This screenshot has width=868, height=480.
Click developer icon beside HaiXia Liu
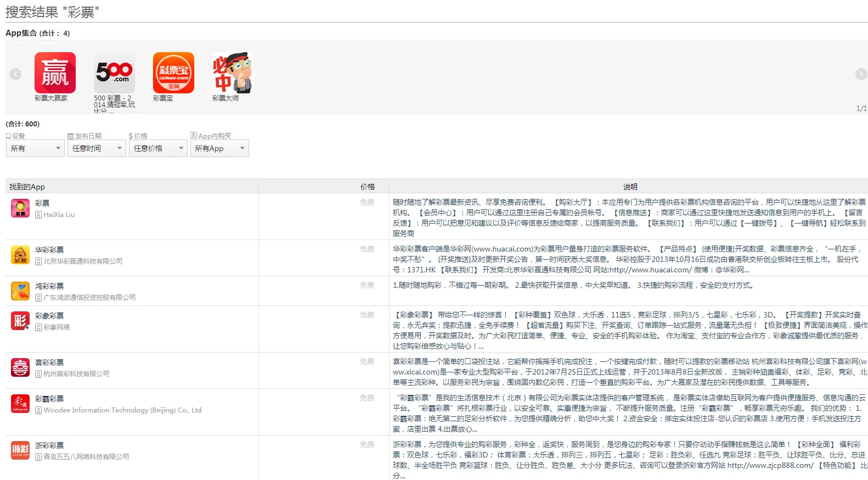click(38, 215)
